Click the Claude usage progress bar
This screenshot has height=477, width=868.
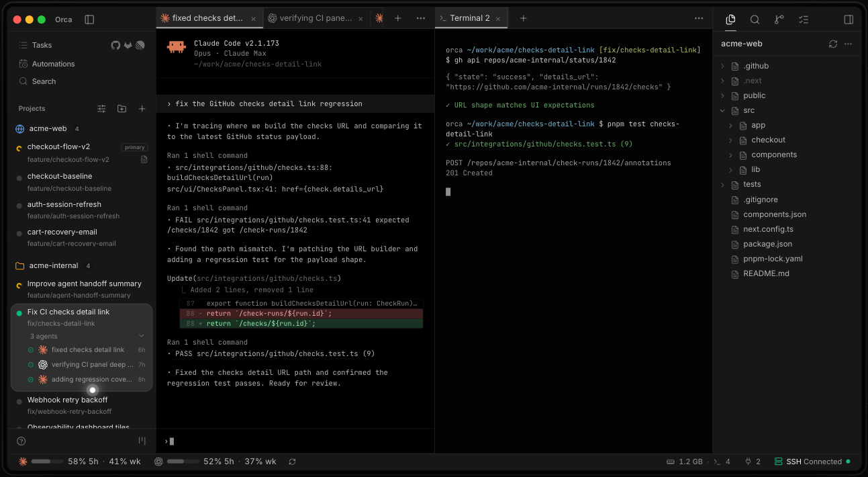click(x=47, y=462)
